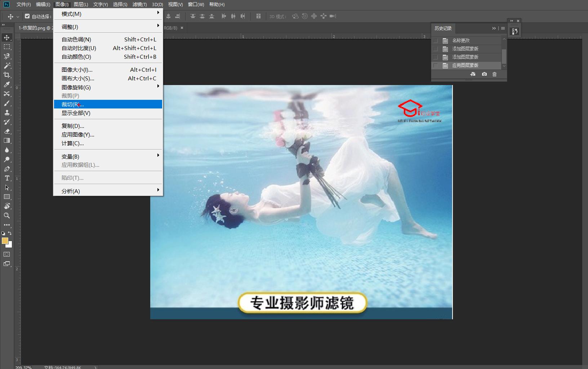Screen dimensions: 588x369
Task: Create new snapshot in History panel
Action: (x=484, y=74)
